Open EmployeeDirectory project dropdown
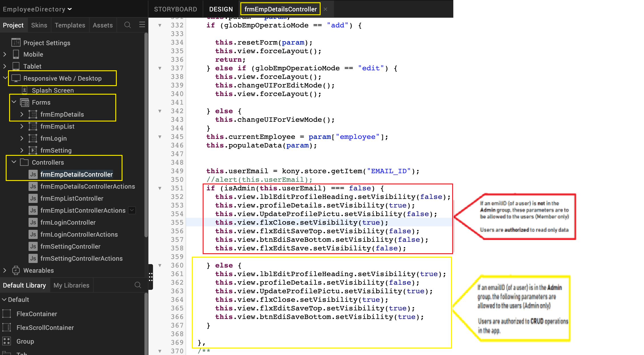Image resolution: width=644 pixels, height=355 pixels. coord(70,9)
